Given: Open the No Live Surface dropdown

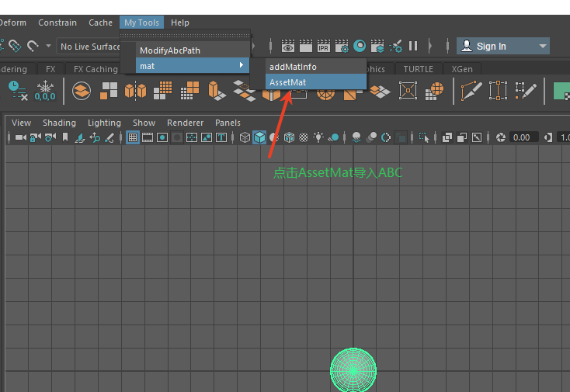Looking at the screenshot, I should tap(89, 47).
